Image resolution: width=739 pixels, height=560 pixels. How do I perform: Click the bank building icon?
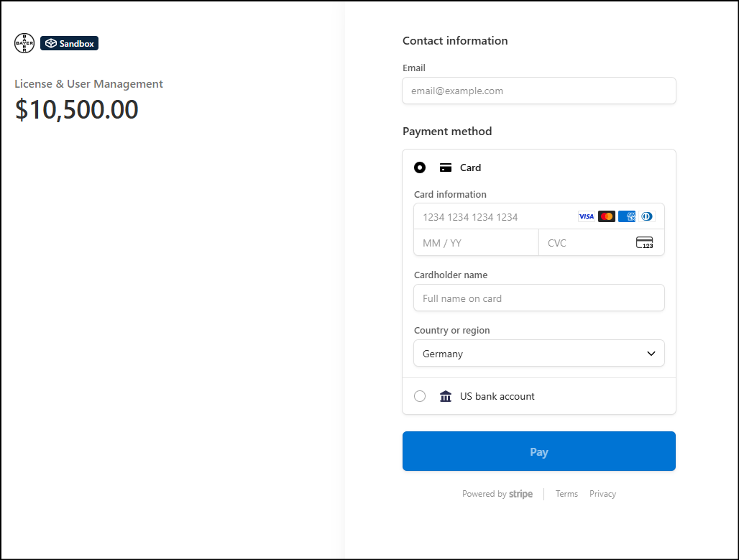point(446,396)
